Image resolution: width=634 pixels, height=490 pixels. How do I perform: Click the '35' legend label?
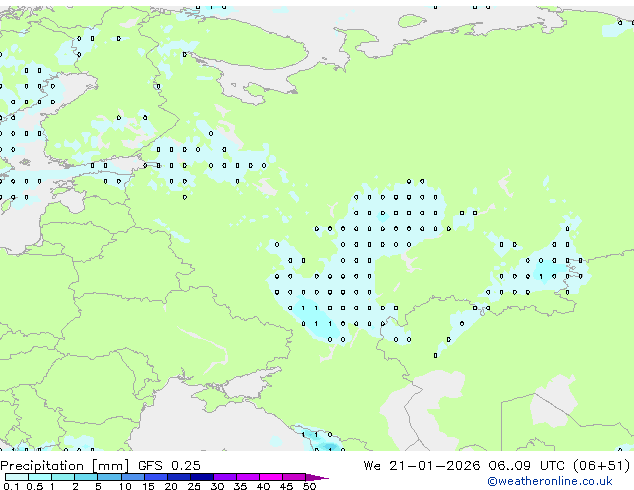coord(240,486)
